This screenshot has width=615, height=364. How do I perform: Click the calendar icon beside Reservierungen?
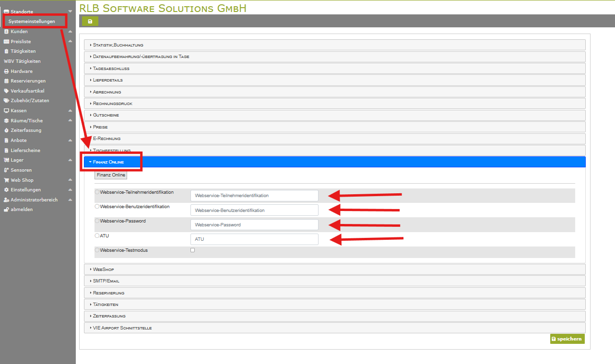pyautogui.click(x=6, y=81)
